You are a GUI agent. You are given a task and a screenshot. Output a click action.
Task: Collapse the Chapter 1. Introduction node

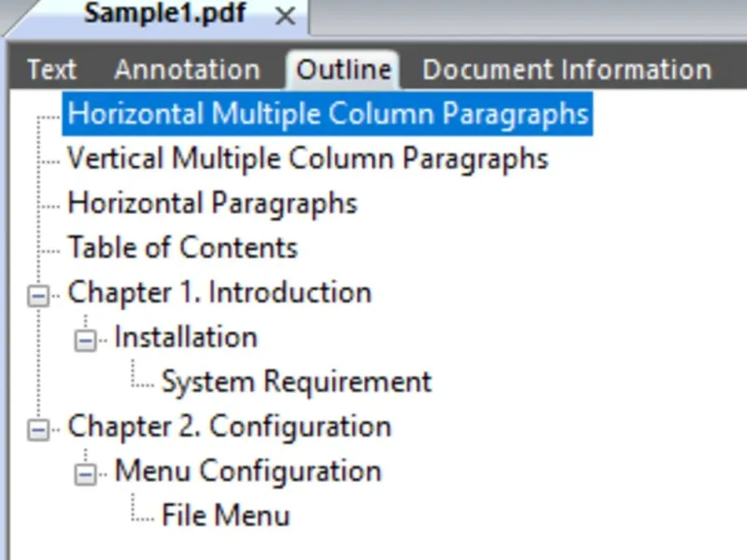[38, 295]
